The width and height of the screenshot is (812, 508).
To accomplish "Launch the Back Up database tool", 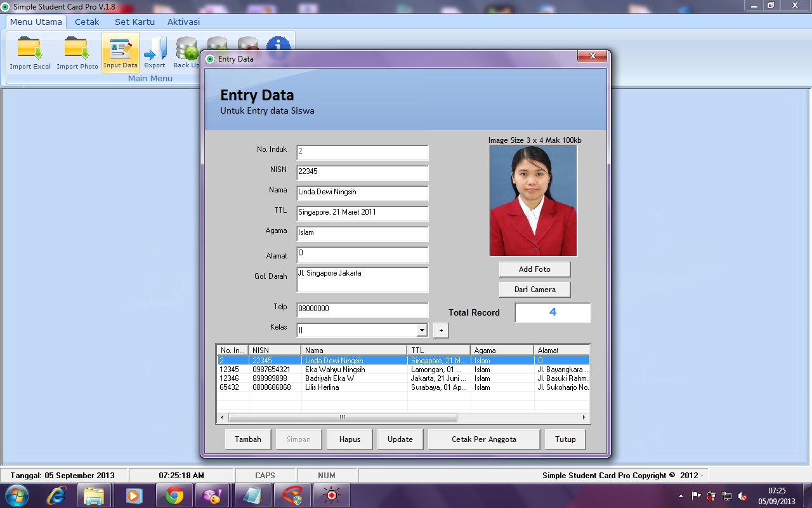I will click(x=186, y=51).
